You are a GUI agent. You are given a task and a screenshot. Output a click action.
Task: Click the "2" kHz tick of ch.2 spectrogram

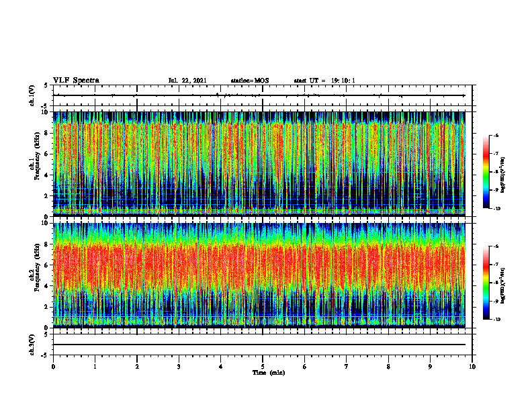[47, 307]
